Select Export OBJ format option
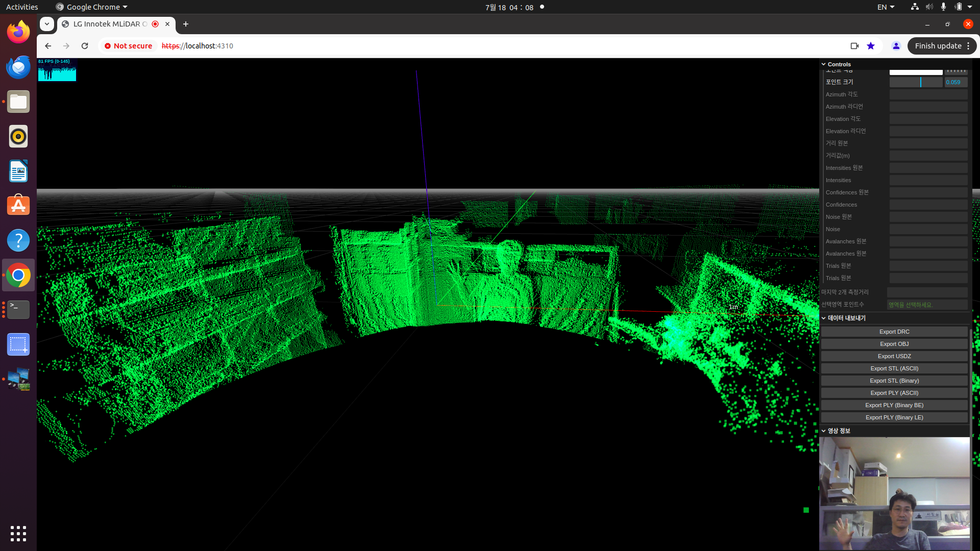Image resolution: width=980 pixels, height=551 pixels. (x=894, y=343)
